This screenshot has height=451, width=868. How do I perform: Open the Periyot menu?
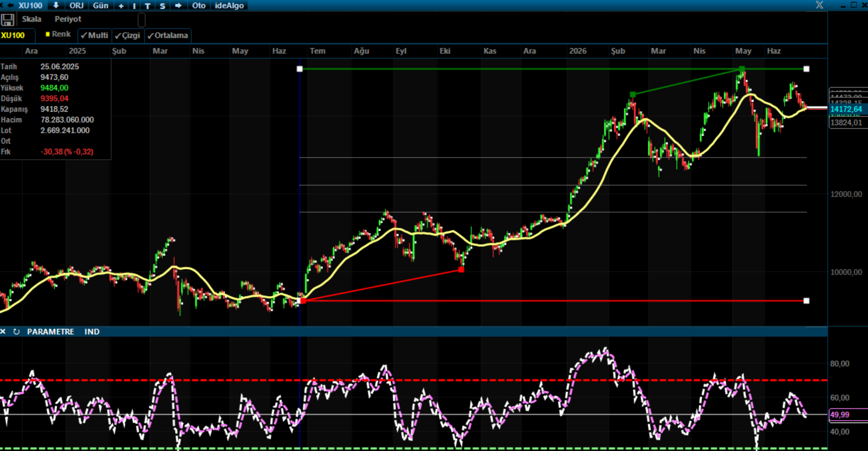[68, 19]
